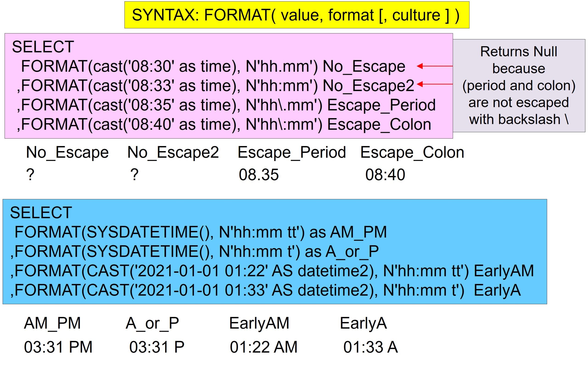The image size is (588, 366).
Task: Click the 01:22 AM result value
Action: coord(263,347)
